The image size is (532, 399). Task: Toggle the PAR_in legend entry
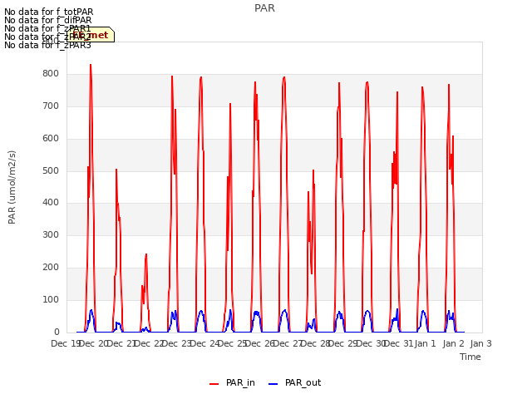pyautogui.click(x=233, y=383)
